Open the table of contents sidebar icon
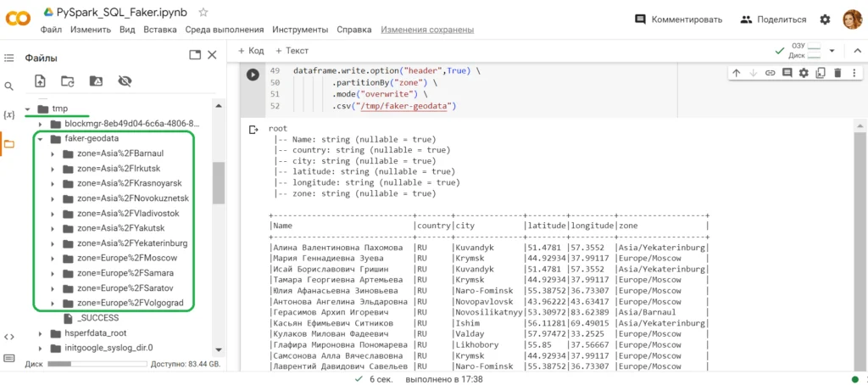The width and height of the screenshot is (868, 385). pos(8,58)
